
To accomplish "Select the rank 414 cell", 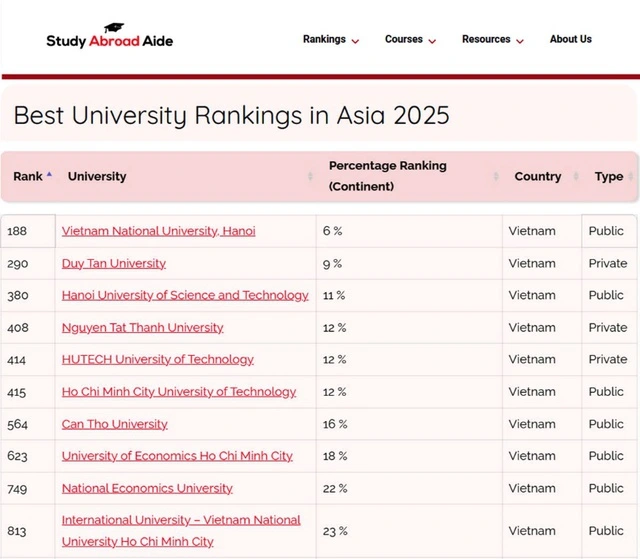I will 28,359.
